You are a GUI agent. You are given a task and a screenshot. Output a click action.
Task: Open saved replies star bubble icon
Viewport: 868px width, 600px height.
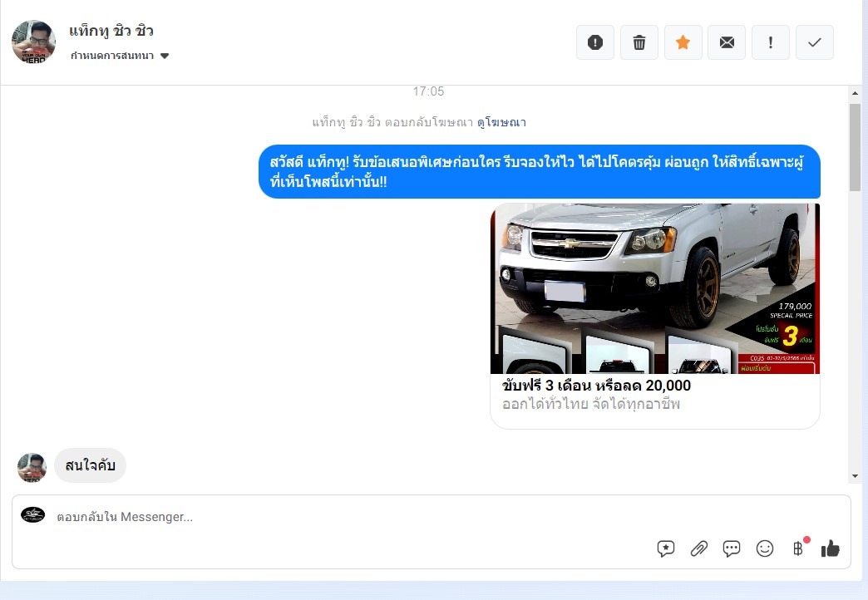(666, 548)
